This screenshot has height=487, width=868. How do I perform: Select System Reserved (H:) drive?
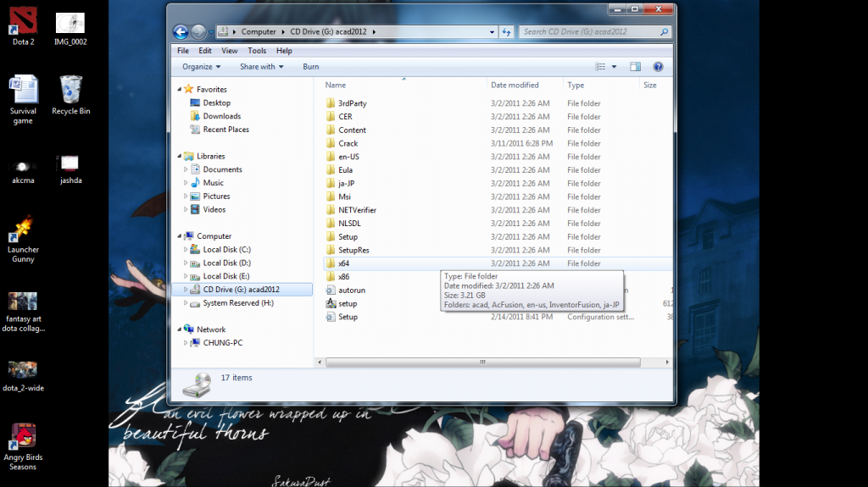[x=238, y=303]
